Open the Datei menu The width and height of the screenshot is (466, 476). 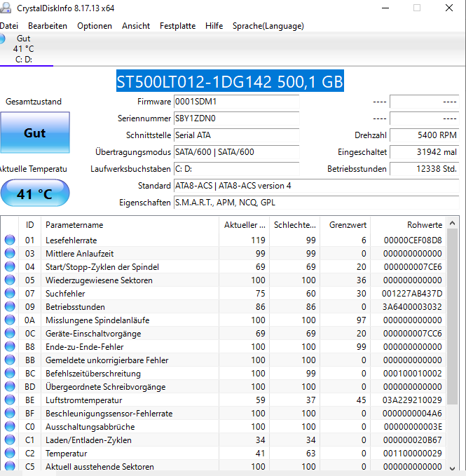click(x=9, y=26)
